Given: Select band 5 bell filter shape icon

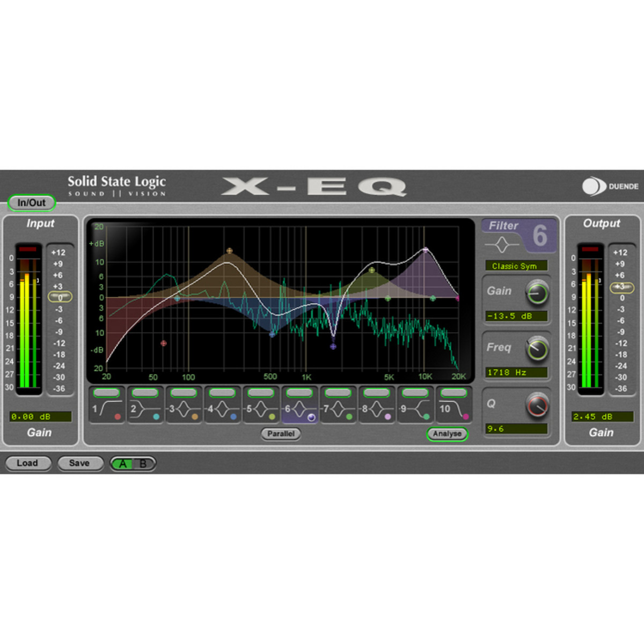Looking at the screenshot, I should pos(261,409).
